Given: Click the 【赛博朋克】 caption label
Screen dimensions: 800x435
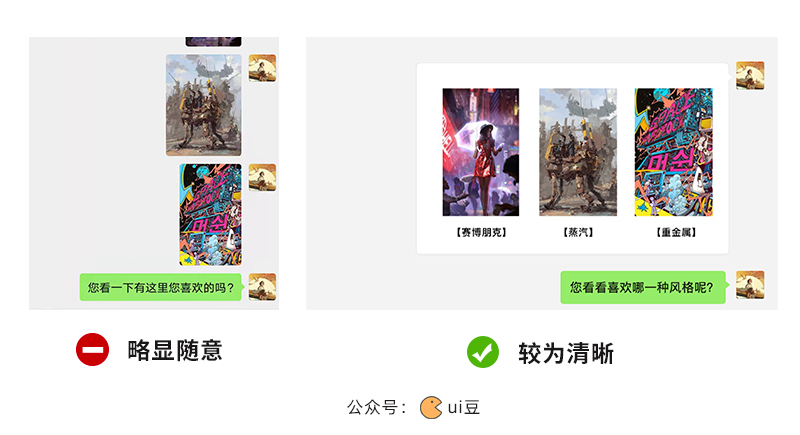Looking at the screenshot, I should pos(481,233).
